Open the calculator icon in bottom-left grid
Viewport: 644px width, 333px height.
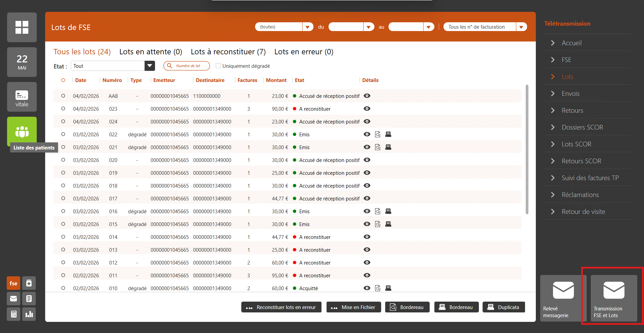click(x=13, y=314)
